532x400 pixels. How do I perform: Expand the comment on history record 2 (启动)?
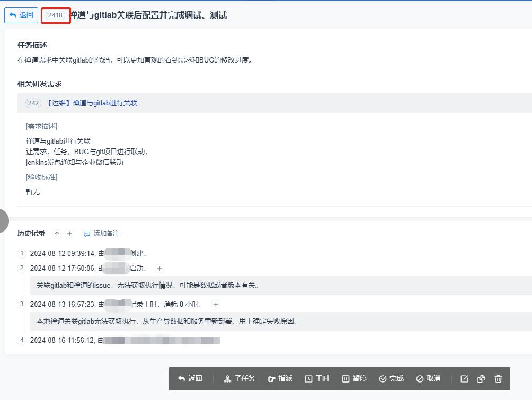click(x=159, y=269)
